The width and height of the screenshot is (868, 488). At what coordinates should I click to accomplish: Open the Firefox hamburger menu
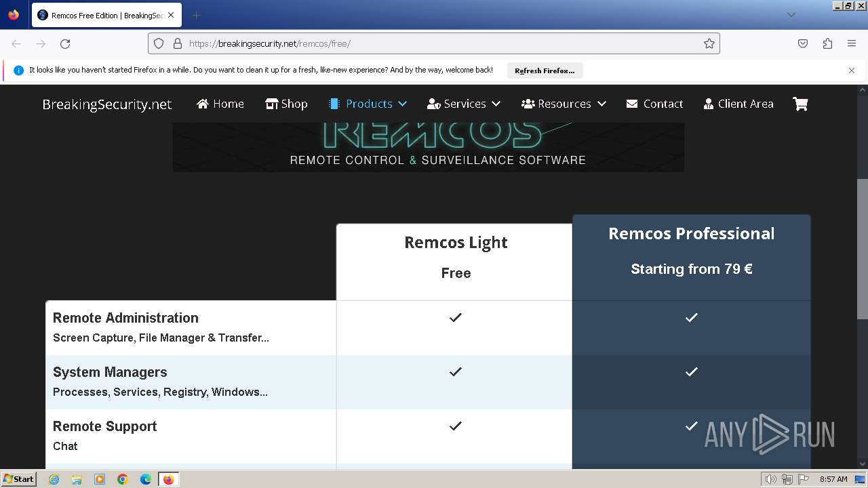tap(852, 43)
